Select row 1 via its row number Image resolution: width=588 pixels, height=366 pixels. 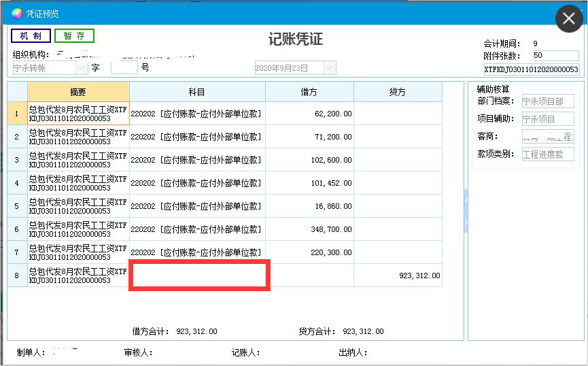point(17,114)
